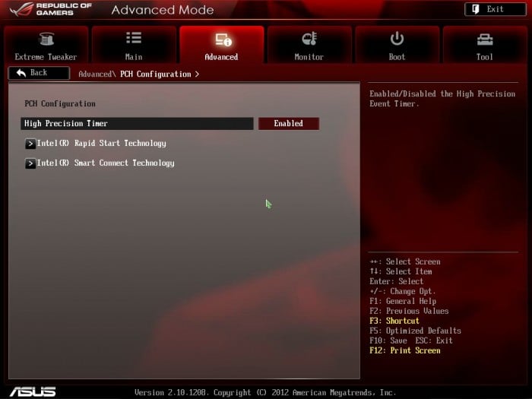Go to the Boot tab
The height and width of the screenshot is (399, 532).
point(397,45)
